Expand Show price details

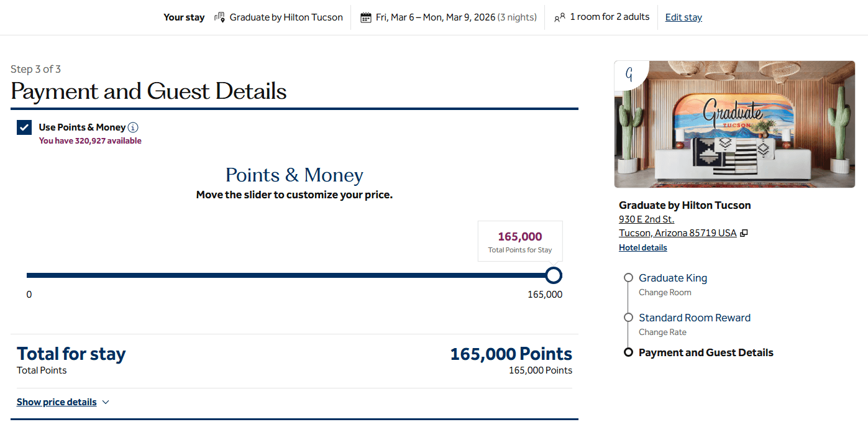pyautogui.click(x=57, y=402)
